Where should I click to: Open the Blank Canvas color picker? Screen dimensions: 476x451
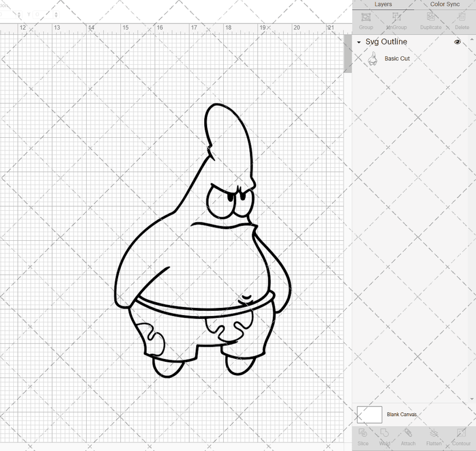click(370, 415)
